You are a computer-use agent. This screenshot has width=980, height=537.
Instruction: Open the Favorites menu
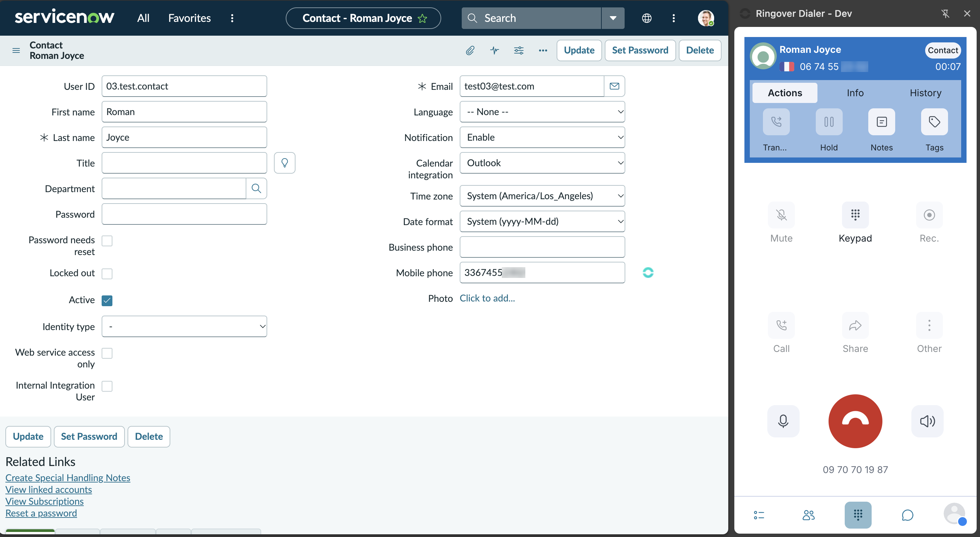[x=189, y=18]
